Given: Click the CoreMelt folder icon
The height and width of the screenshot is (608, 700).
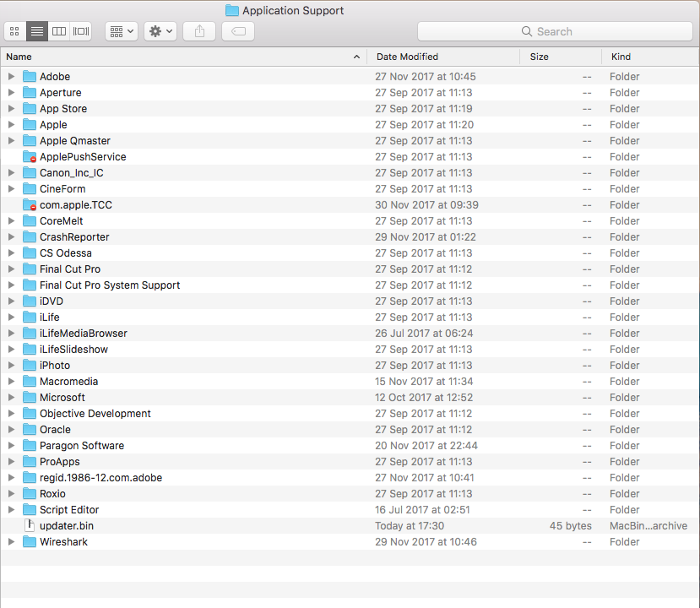Looking at the screenshot, I should pyautogui.click(x=30, y=221).
